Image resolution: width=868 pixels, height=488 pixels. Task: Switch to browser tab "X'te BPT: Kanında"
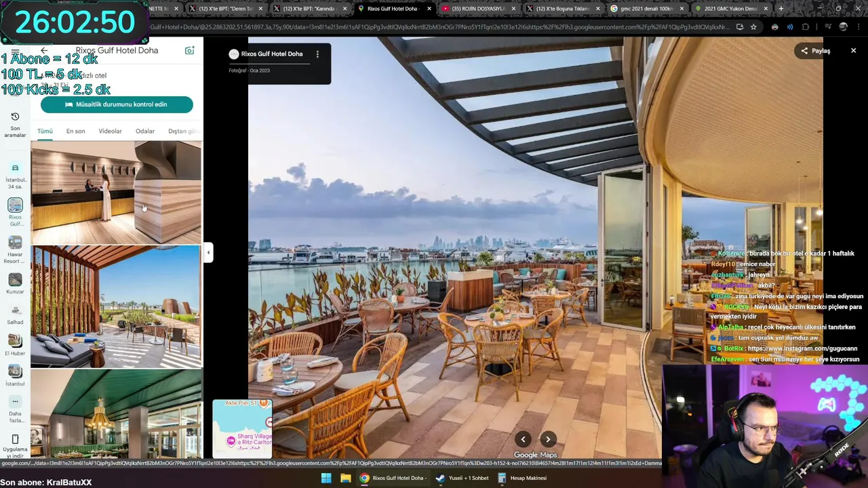[x=310, y=9]
